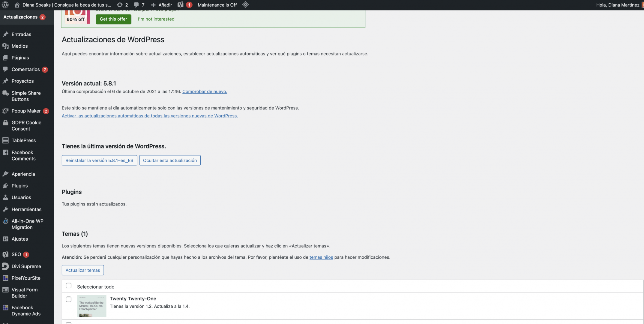This screenshot has height=324, width=644.
Task: Click the GDPR Cookie Consent lock icon
Action: point(5,123)
